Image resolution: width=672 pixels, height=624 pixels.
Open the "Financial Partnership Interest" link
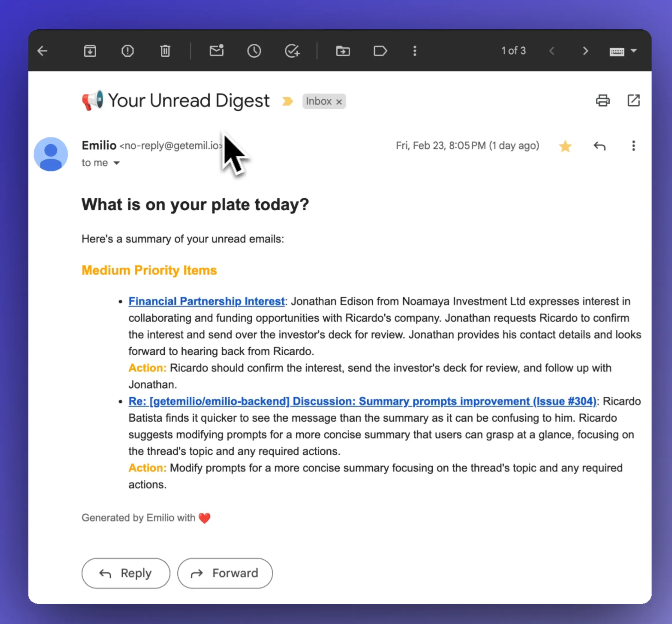[206, 301]
